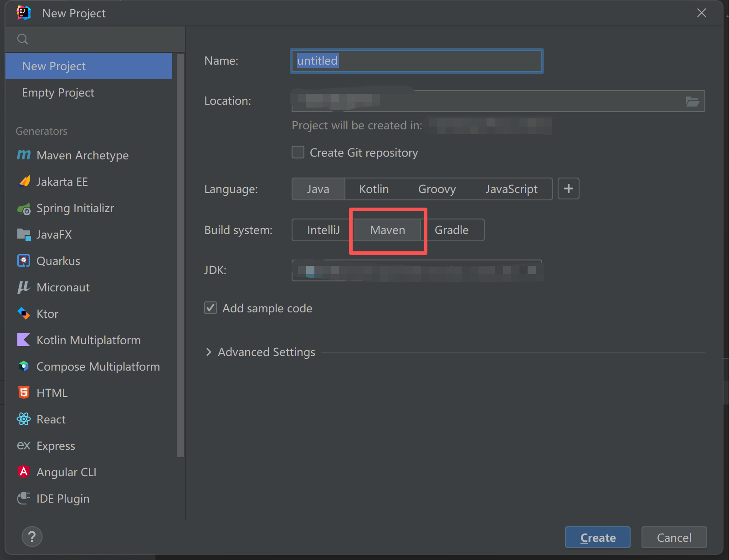Viewport: 729px width, 560px height.
Task: Add another language with plus button
Action: tap(569, 188)
